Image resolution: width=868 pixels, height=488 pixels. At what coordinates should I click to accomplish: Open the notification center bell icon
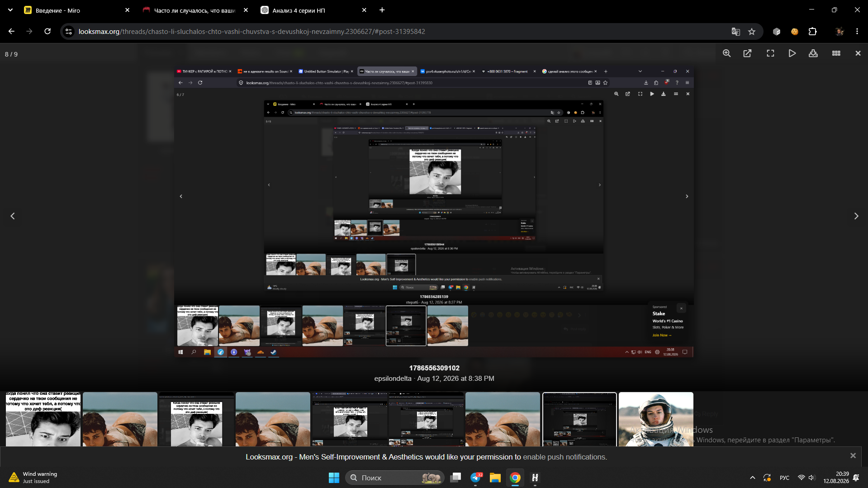[856, 478]
